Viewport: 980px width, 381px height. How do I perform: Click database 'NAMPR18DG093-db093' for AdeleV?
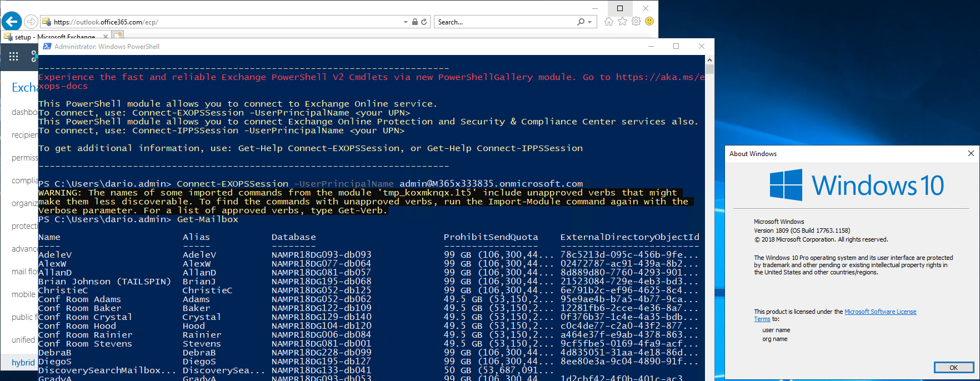[x=321, y=255]
